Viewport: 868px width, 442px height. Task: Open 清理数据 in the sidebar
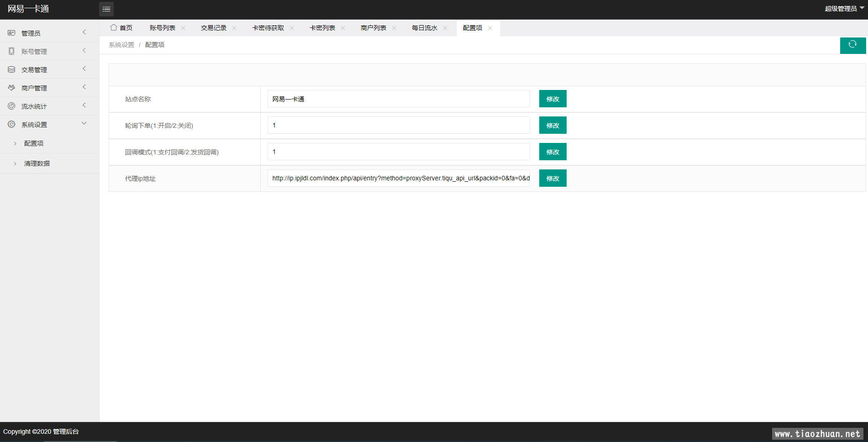tap(37, 163)
